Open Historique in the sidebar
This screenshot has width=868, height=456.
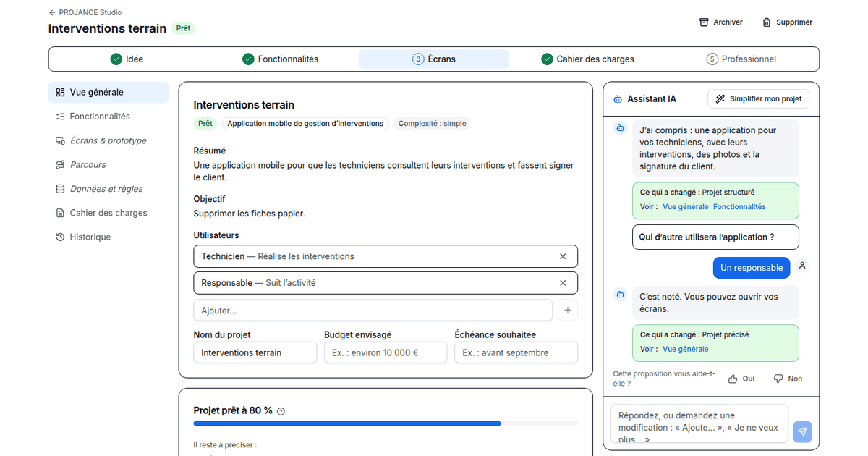tap(109, 237)
